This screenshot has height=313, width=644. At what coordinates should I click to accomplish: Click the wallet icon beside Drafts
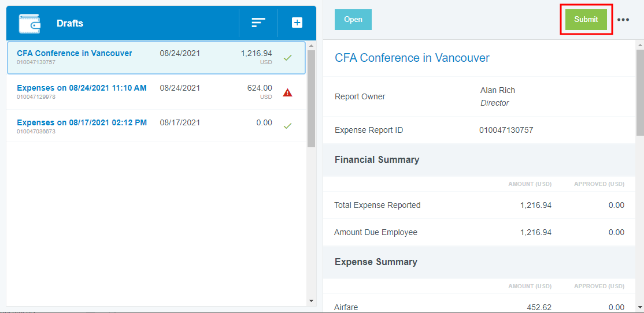click(29, 23)
